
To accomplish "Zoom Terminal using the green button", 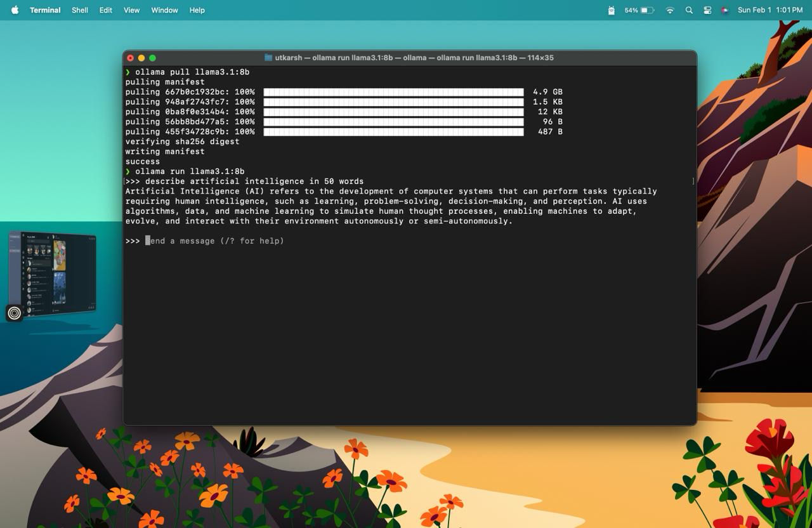I will pyautogui.click(x=152, y=58).
